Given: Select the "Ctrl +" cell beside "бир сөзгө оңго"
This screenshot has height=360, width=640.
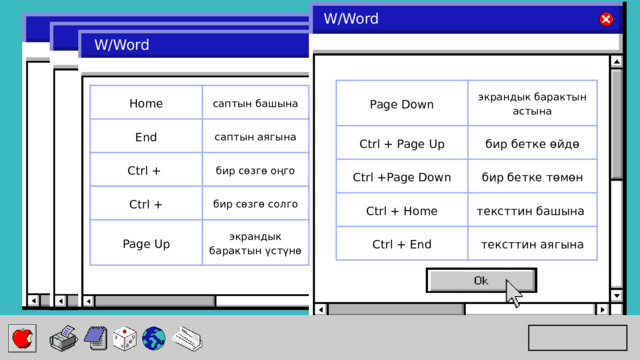Looking at the screenshot, I should pos(146,170).
